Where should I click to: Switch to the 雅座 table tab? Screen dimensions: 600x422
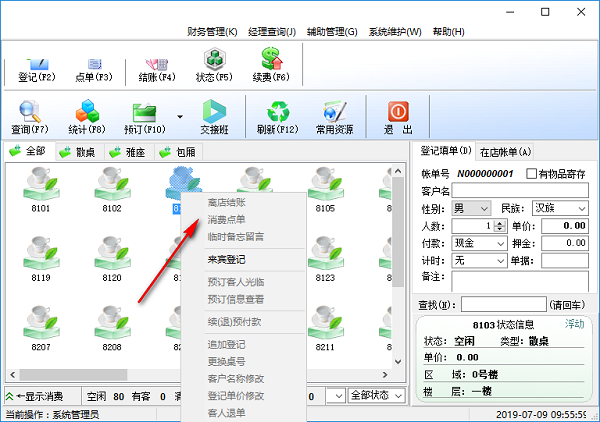click(130, 152)
